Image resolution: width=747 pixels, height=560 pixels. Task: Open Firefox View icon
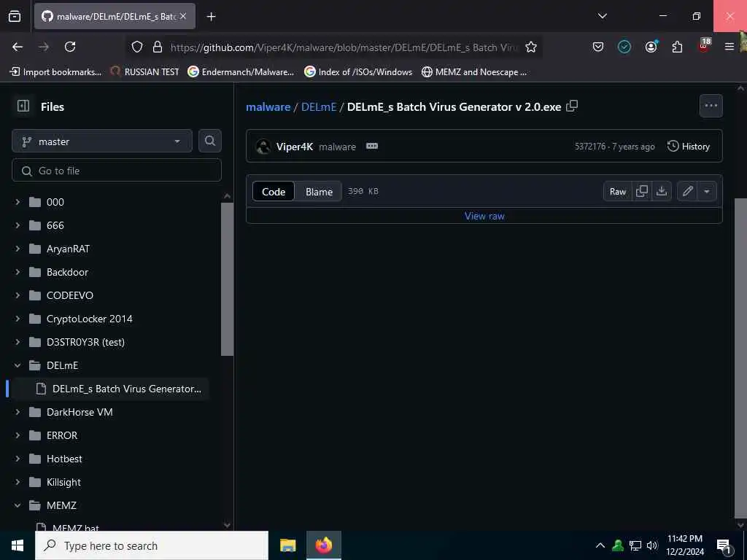tap(15, 17)
